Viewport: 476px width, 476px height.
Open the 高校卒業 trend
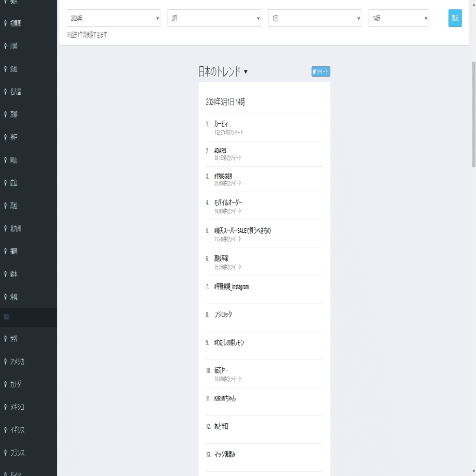click(221, 258)
